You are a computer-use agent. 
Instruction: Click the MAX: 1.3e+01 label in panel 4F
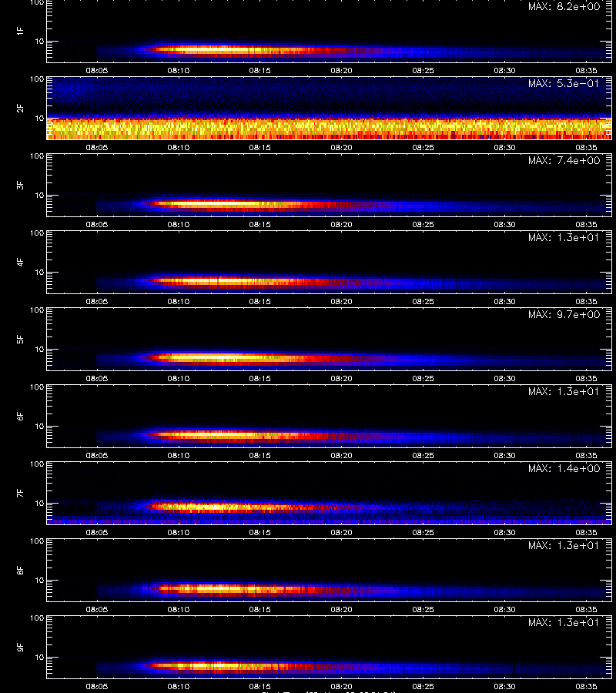pyautogui.click(x=564, y=237)
